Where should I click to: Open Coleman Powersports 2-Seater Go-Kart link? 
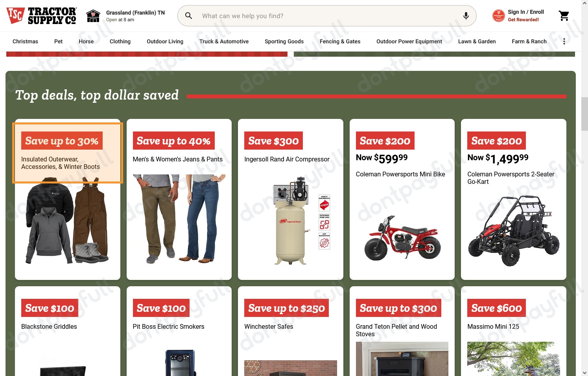[x=511, y=178]
